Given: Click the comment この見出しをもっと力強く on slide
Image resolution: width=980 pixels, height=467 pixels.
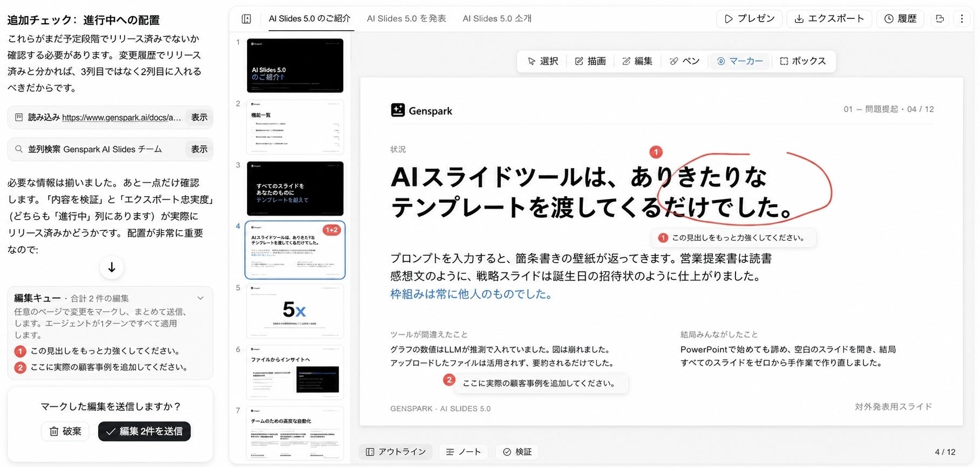Looking at the screenshot, I should coord(733,238).
